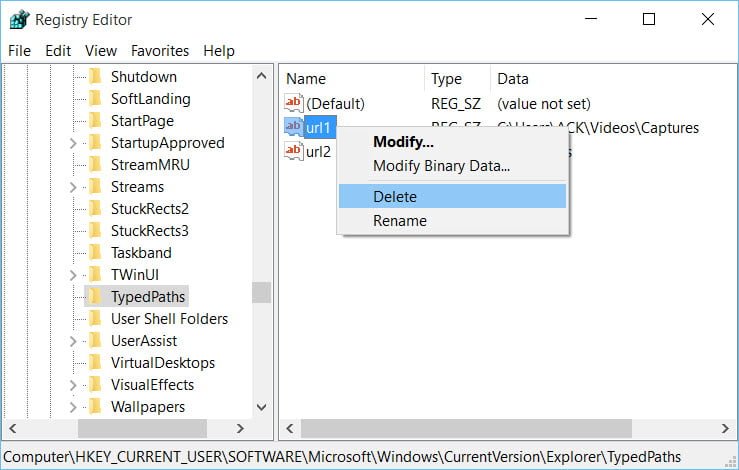Expand the StartupApproved key
This screenshot has height=470, width=739.
73,143
